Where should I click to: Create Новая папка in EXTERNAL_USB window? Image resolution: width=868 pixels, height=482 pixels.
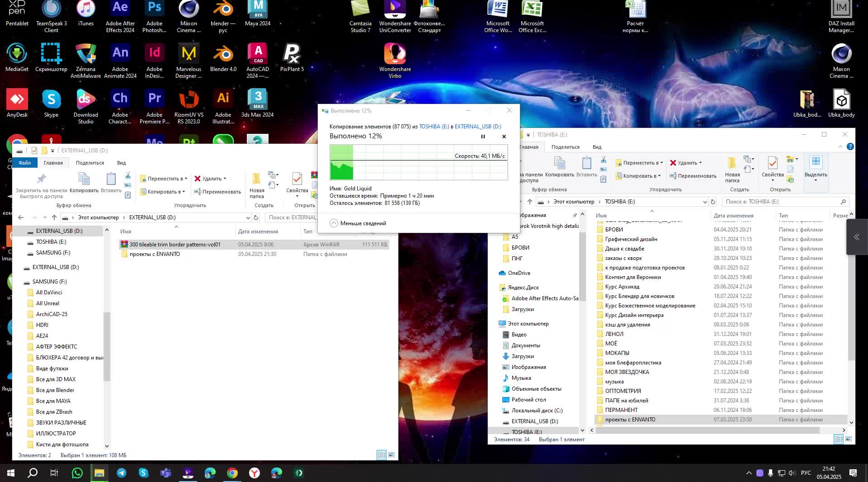point(257,185)
